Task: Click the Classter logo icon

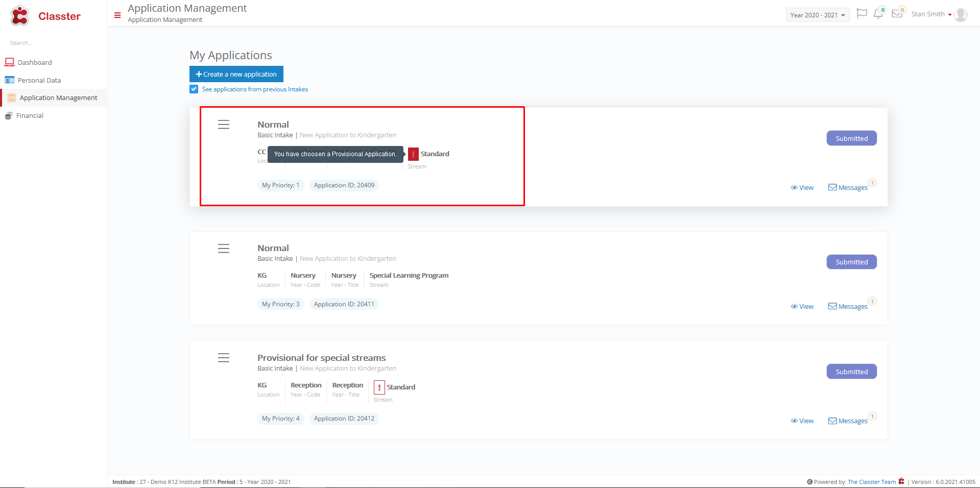Action: pos(20,16)
